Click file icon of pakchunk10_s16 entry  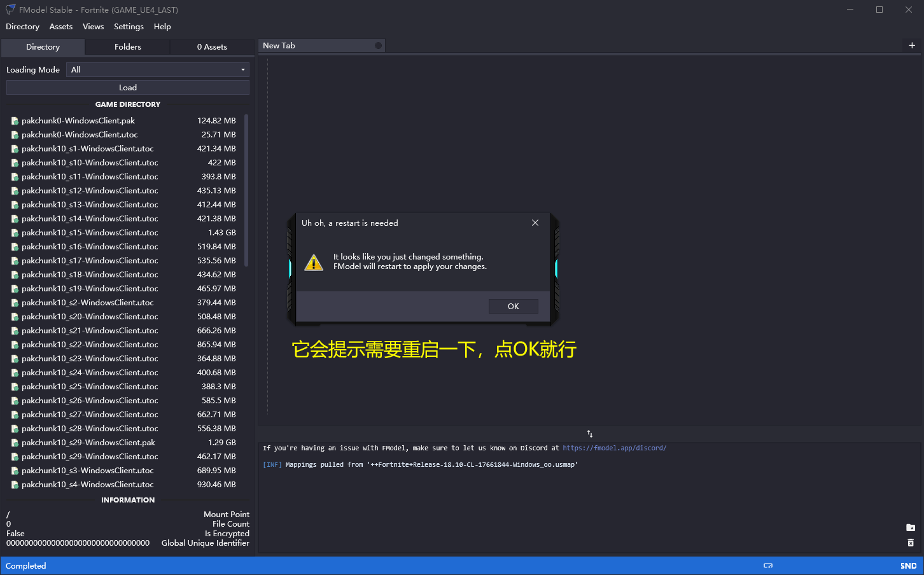pos(15,247)
